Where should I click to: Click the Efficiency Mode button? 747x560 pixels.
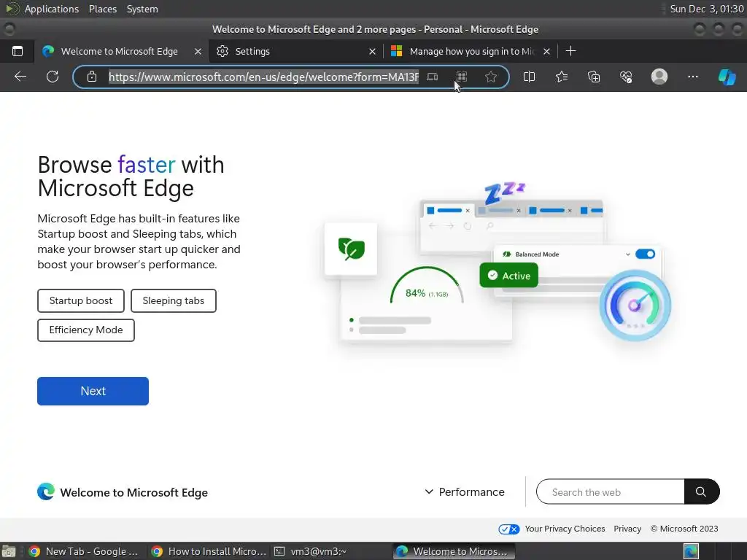click(86, 330)
